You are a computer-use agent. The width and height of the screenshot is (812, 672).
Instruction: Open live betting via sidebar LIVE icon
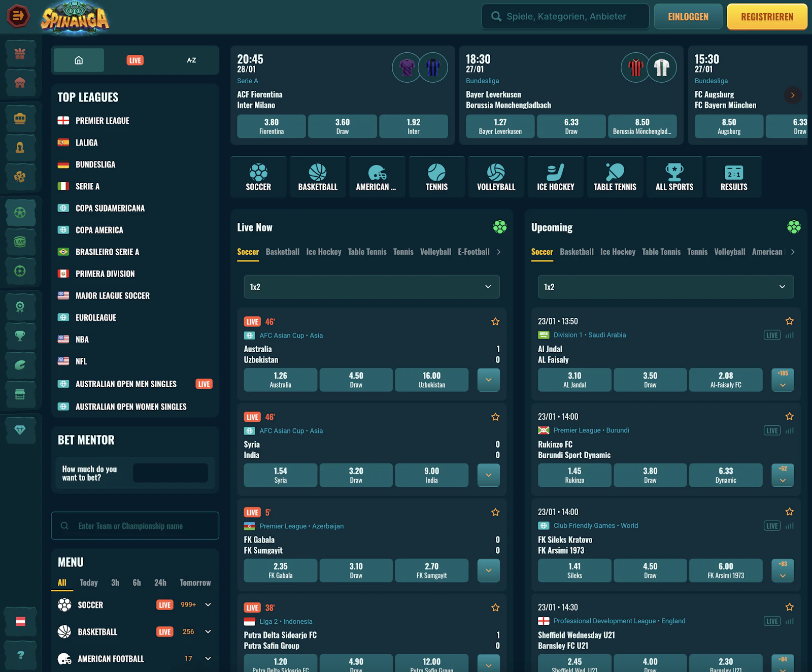coord(20,242)
